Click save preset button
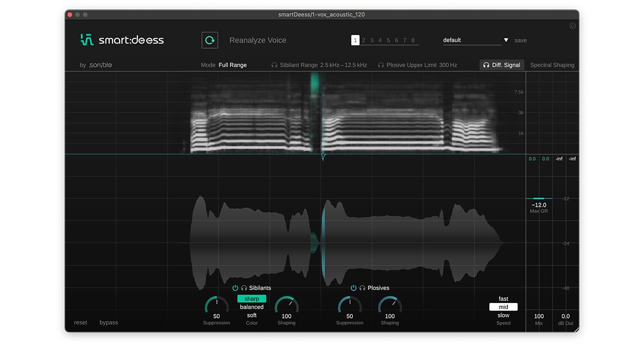 click(x=521, y=40)
